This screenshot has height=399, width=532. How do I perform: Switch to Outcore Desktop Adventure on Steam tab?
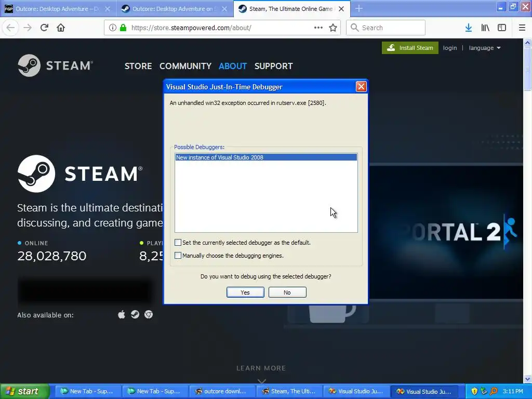pos(175,9)
